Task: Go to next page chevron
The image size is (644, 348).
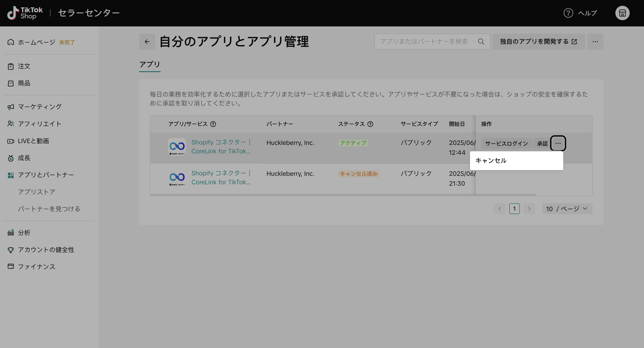Action: (x=529, y=209)
